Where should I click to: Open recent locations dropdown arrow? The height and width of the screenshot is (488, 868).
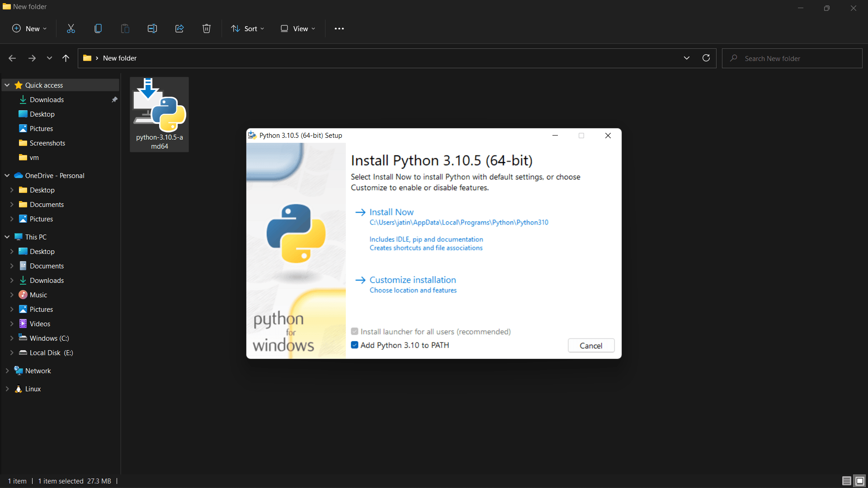click(49, 58)
